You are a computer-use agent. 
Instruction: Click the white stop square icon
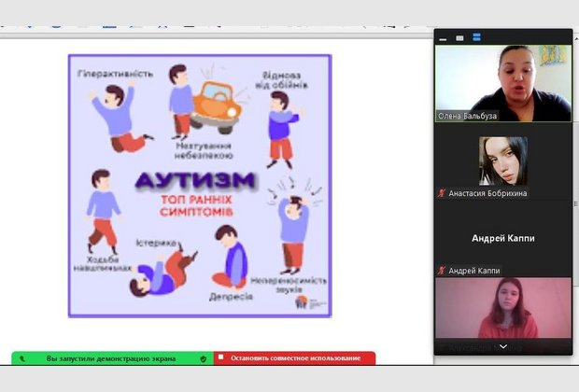coord(220,357)
